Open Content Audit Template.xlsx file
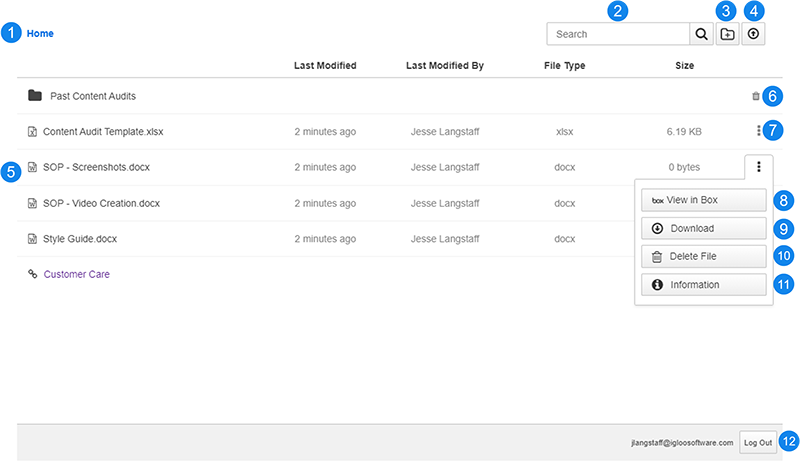 103,132
